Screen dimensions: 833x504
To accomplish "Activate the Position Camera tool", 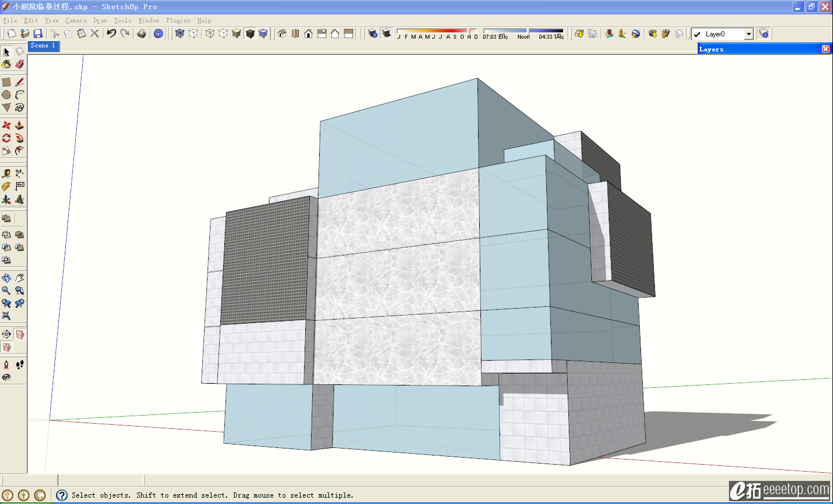I will pos(6,365).
